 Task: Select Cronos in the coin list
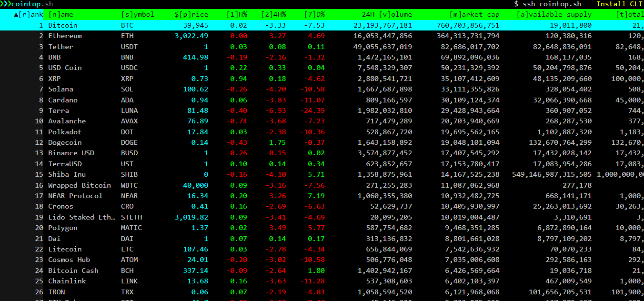coord(60,206)
